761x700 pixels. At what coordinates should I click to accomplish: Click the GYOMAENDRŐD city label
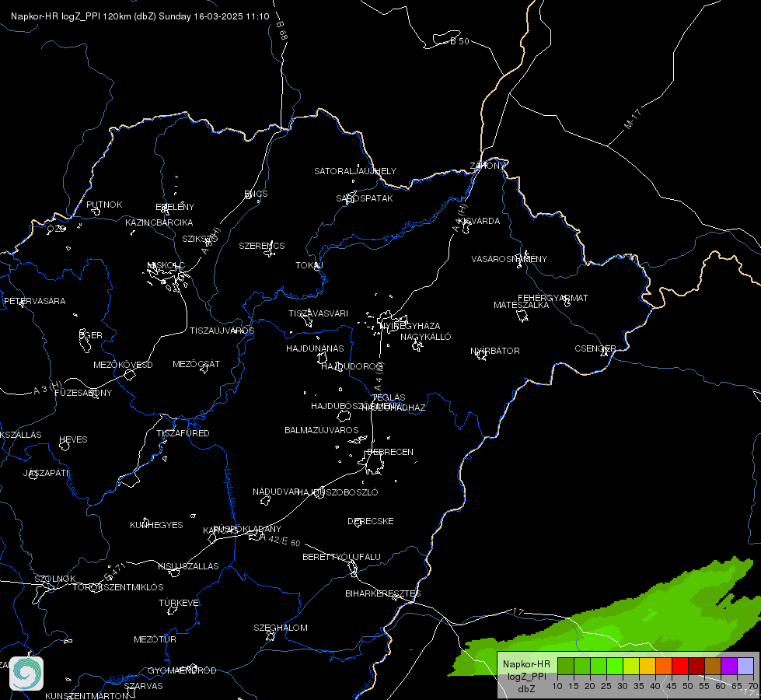(182, 670)
